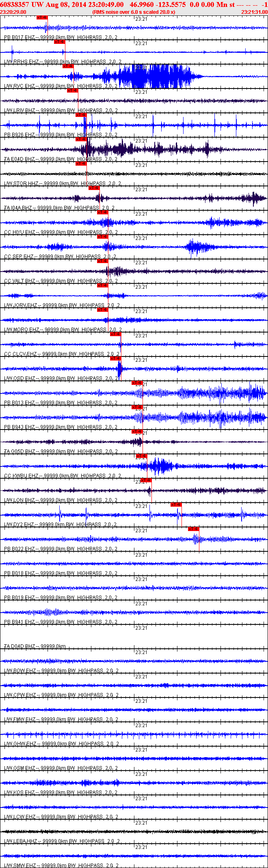Click the start time 23:20:29.00
This screenshot has width=268, height=868.
13,12
